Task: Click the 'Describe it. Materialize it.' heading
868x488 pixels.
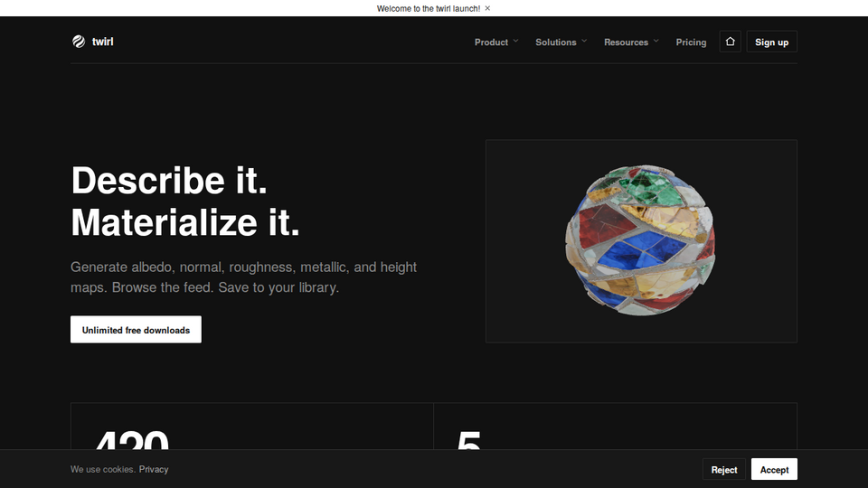Action: (x=184, y=202)
